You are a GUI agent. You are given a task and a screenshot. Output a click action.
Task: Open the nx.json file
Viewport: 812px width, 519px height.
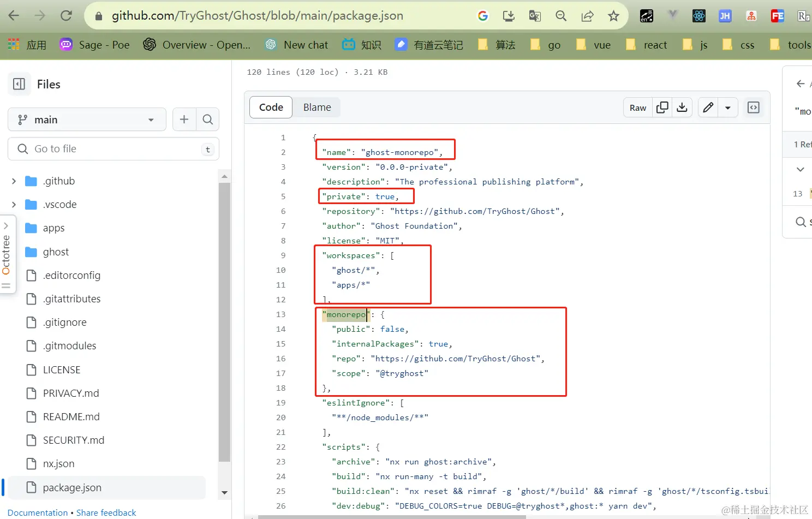[58, 464]
